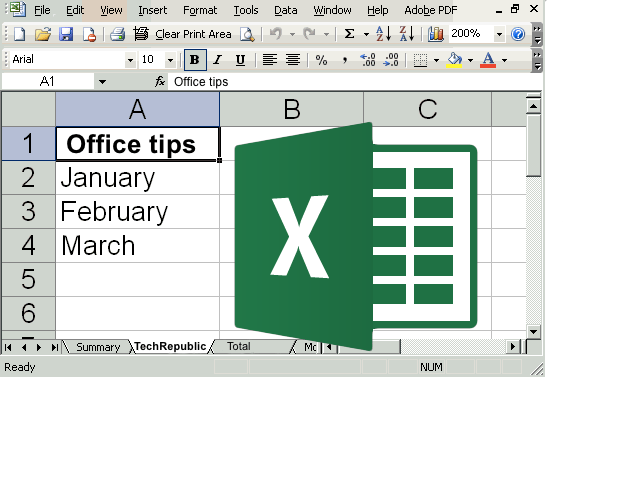
Task: Print using the printer icon
Action: coord(117,34)
